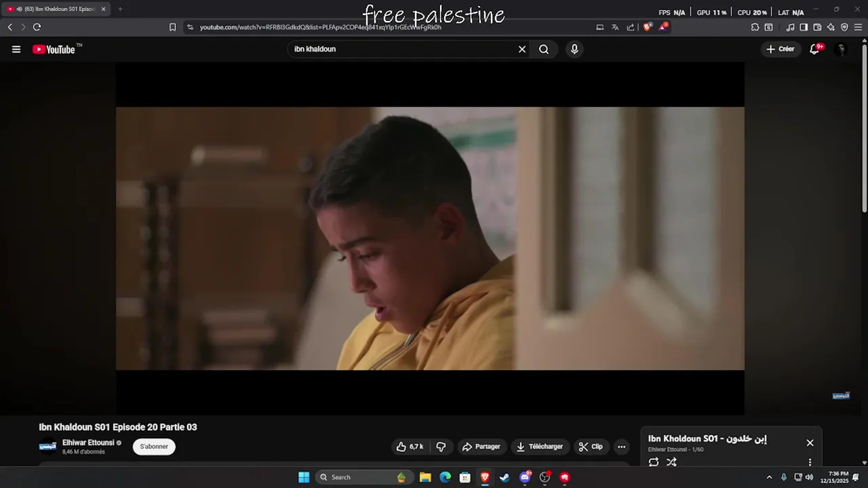Open Microsoft Edge from taskbar
868x488 pixels.
point(445,477)
